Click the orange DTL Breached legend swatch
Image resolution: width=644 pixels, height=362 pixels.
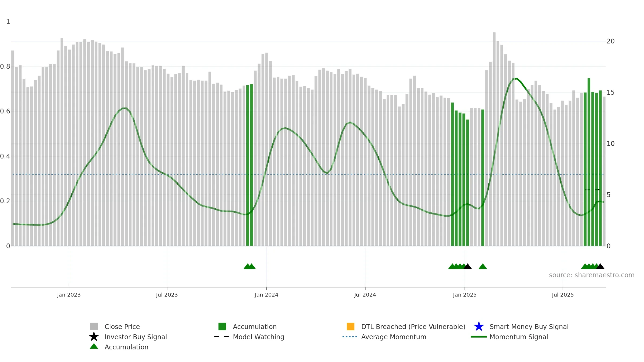point(350,327)
